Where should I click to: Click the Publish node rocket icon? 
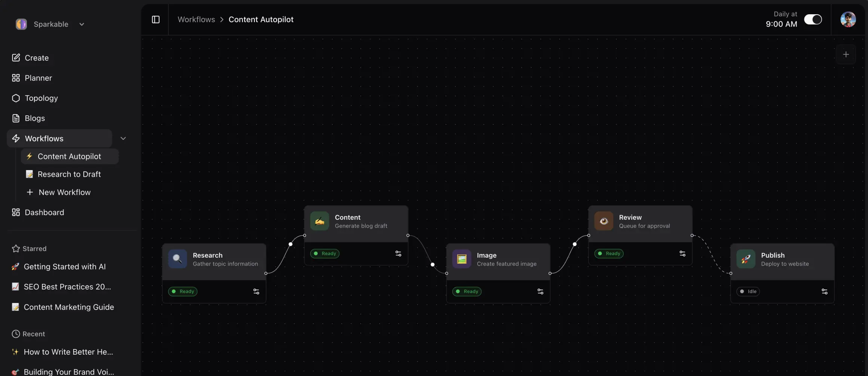tap(746, 259)
